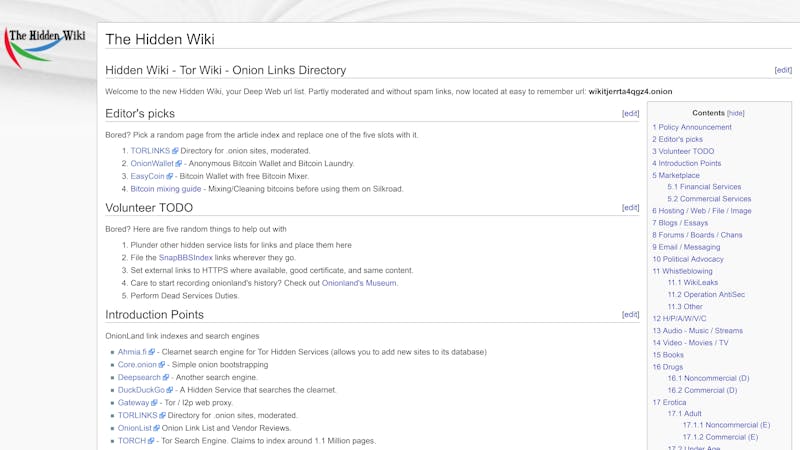Go to 15 Books section
This screenshot has height=450, width=800.
668,355
